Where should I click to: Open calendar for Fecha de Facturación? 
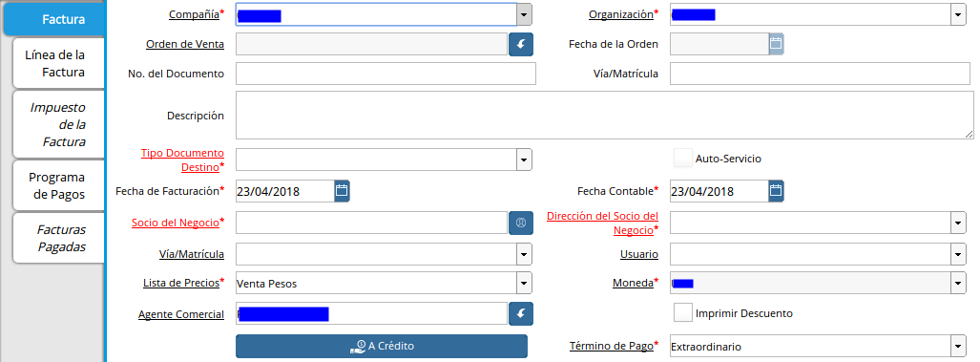click(x=342, y=191)
